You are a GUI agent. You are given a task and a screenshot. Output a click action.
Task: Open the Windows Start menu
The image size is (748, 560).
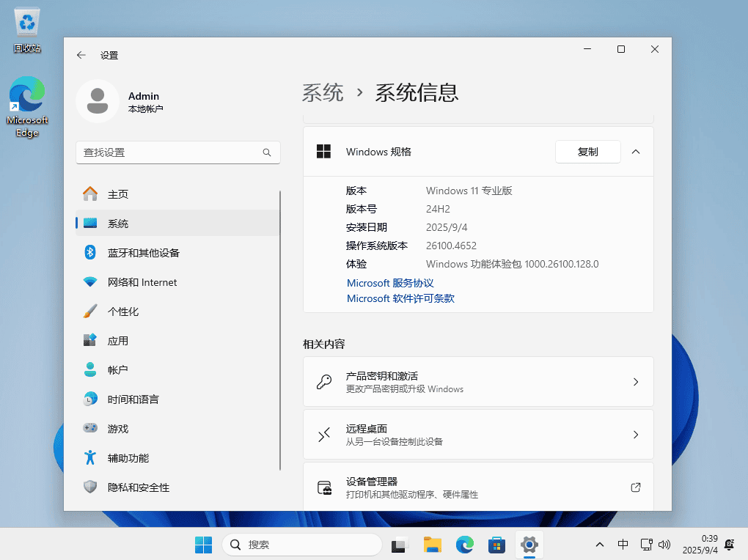[x=204, y=545]
